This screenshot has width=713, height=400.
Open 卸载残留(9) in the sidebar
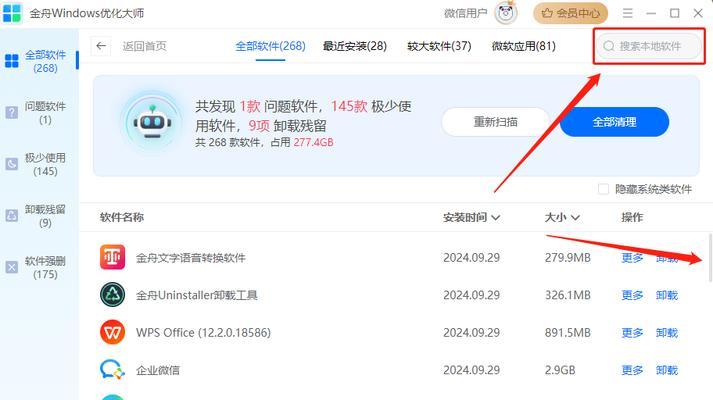(38, 215)
